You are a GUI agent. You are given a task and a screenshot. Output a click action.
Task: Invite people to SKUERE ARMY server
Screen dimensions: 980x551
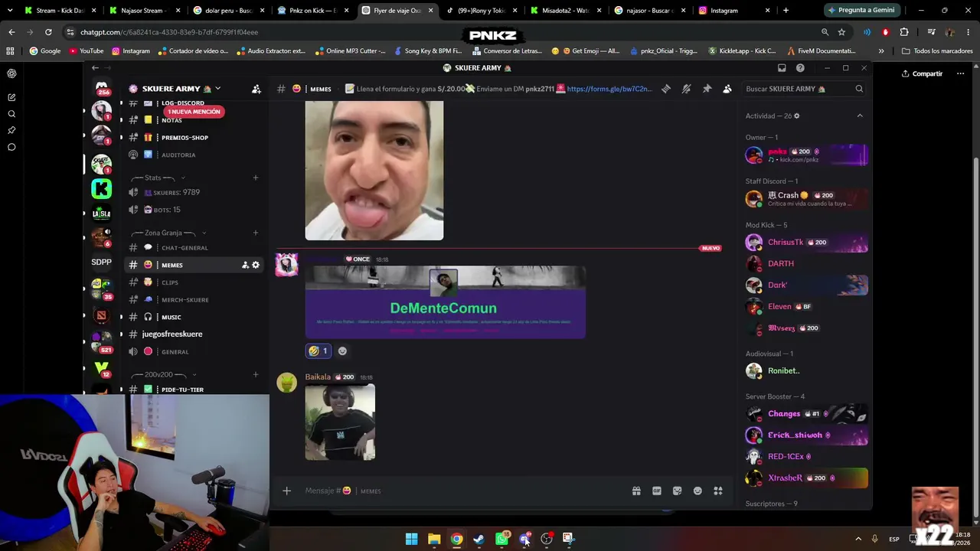[x=256, y=89]
